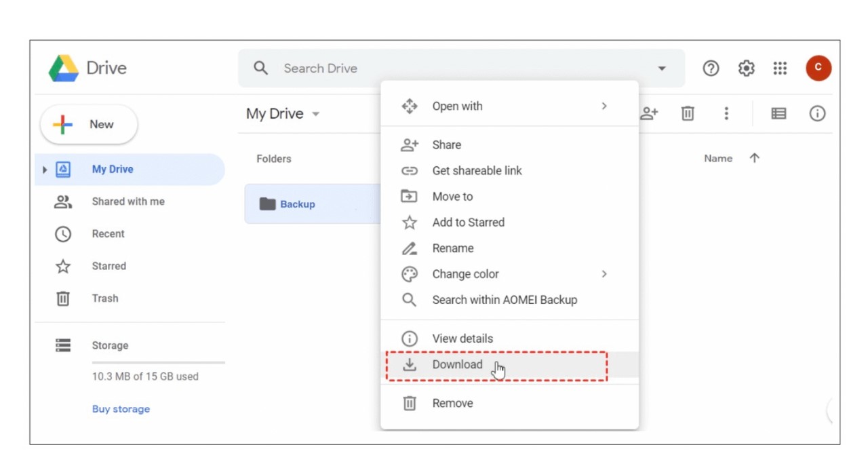Click the trash icon in the toolbar
This screenshot has height=462, width=868.
click(688, 113)
